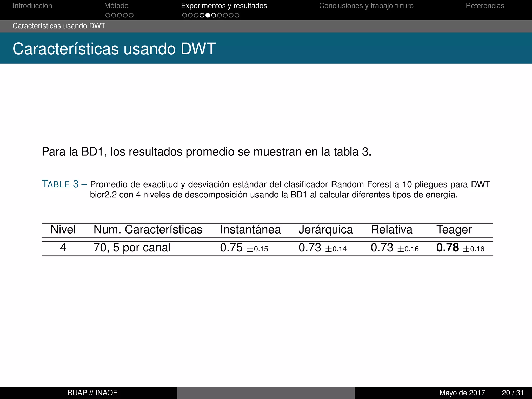Click the 'Relativa' column header
Viewport: 532px width, 399px height.
pos(391,230)
